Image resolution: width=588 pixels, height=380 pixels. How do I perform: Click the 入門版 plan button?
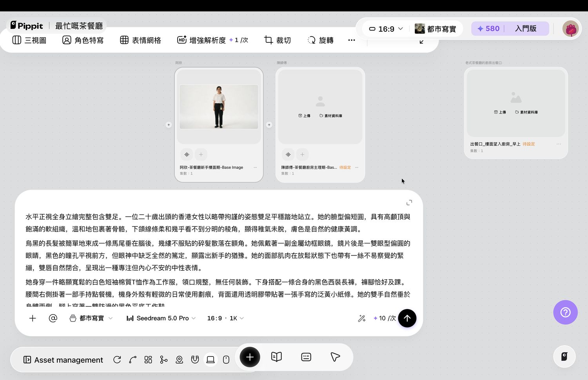click(526, 29)
